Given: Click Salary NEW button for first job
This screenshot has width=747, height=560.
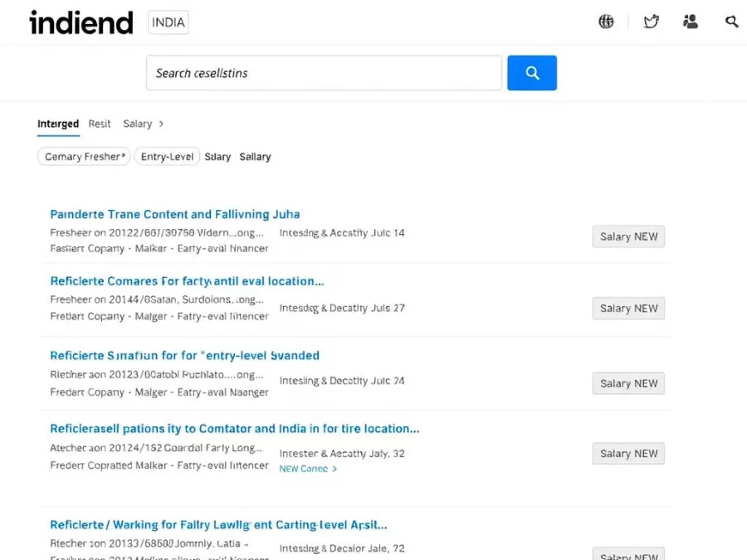Looking at the screenshot, I should [628, 236].
